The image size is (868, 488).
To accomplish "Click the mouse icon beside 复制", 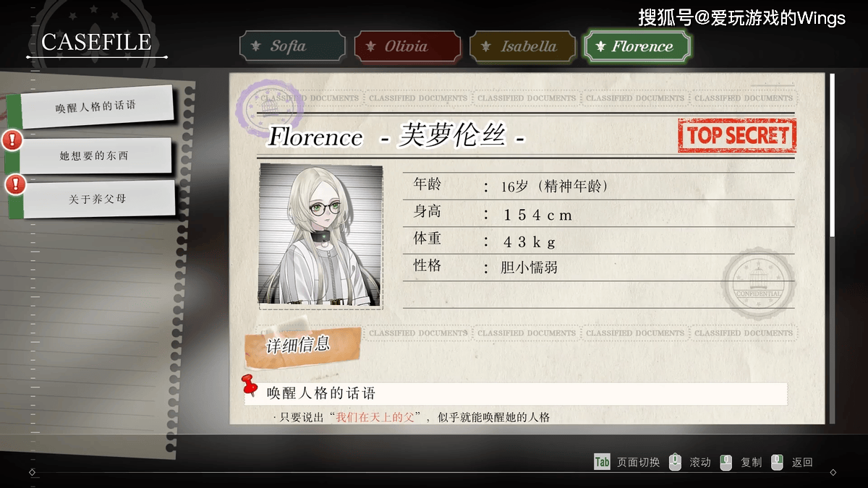I will coord(726,462).
